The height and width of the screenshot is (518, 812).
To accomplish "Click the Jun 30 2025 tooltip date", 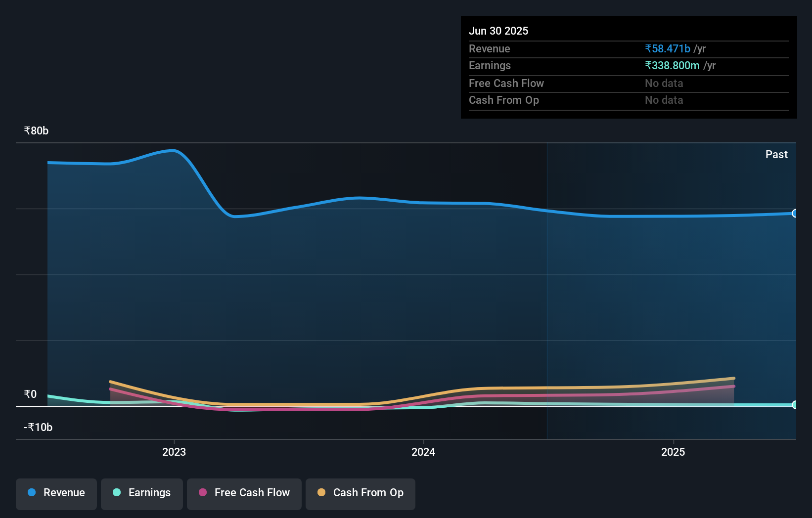I will 498,31.
